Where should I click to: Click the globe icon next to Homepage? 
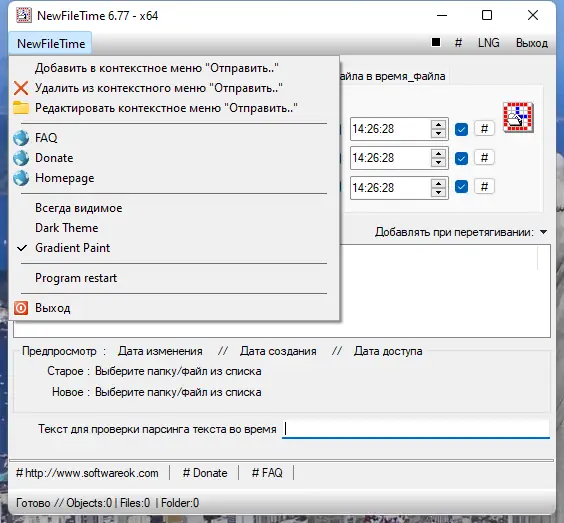coord(21,178)
